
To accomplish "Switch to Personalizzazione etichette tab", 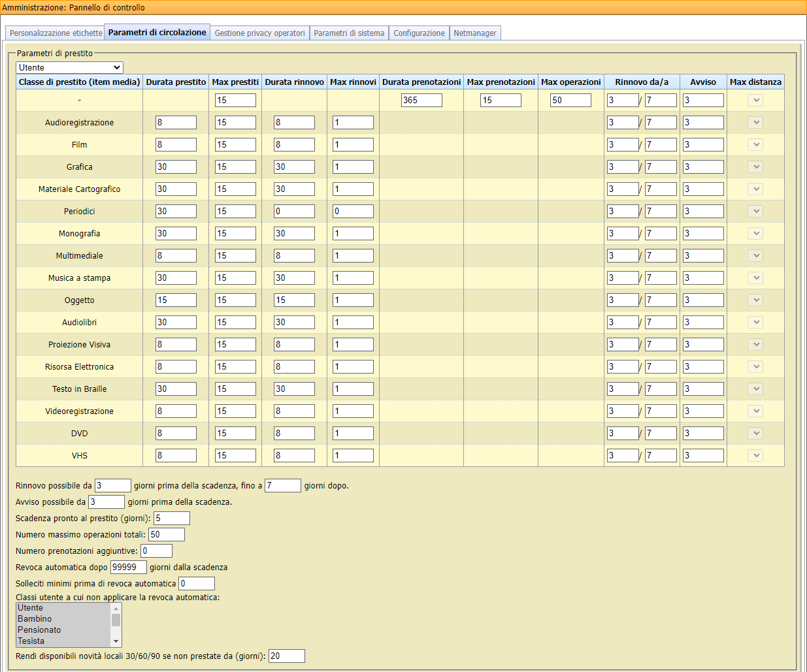I will click(56, 33).
